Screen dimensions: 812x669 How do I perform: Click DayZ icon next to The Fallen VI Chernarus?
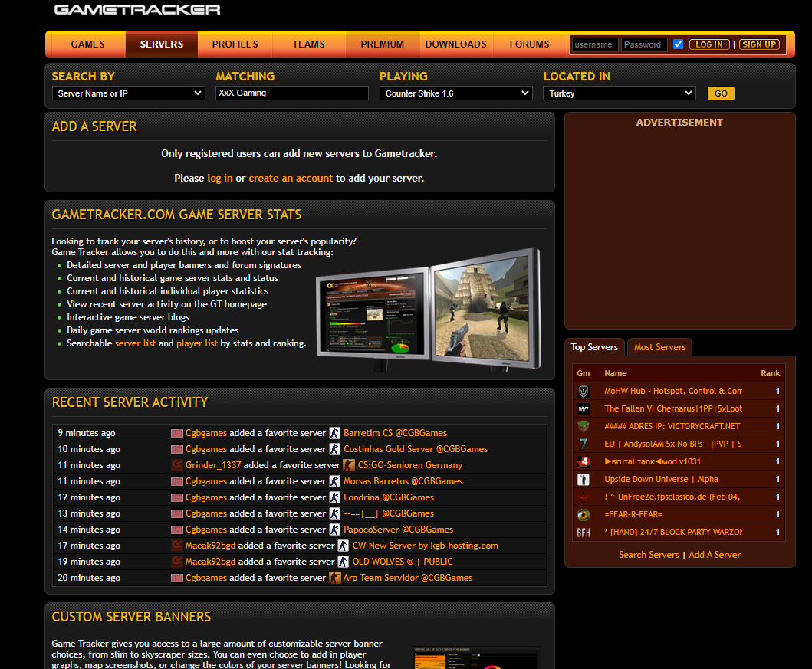click(x=584, y=408)
